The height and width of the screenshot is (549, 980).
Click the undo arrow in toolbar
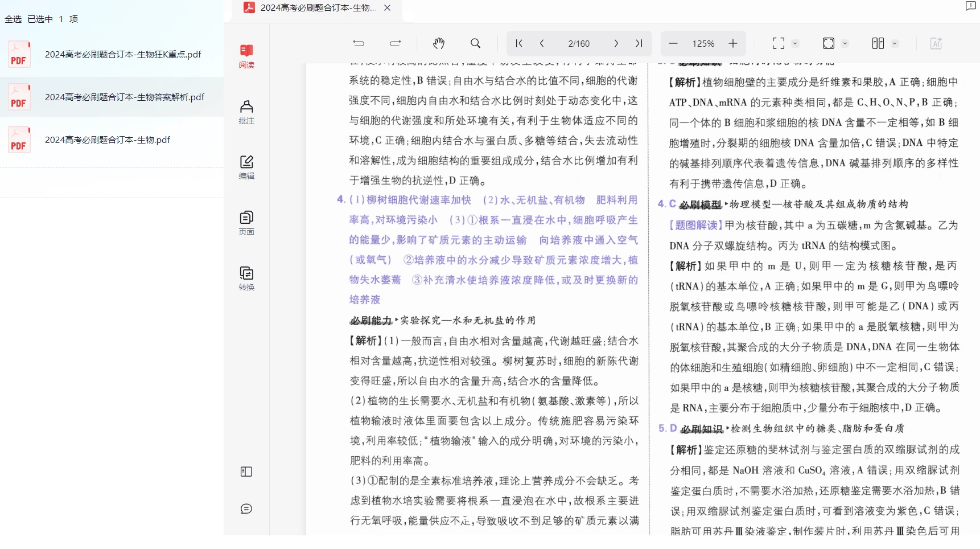pyautogui.click(x=359, y=43)
